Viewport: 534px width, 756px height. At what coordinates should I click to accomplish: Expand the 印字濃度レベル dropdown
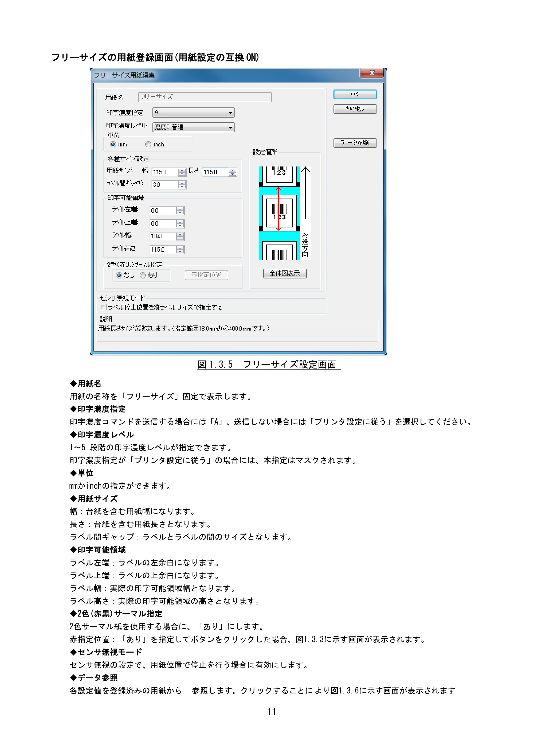[194, 127]
